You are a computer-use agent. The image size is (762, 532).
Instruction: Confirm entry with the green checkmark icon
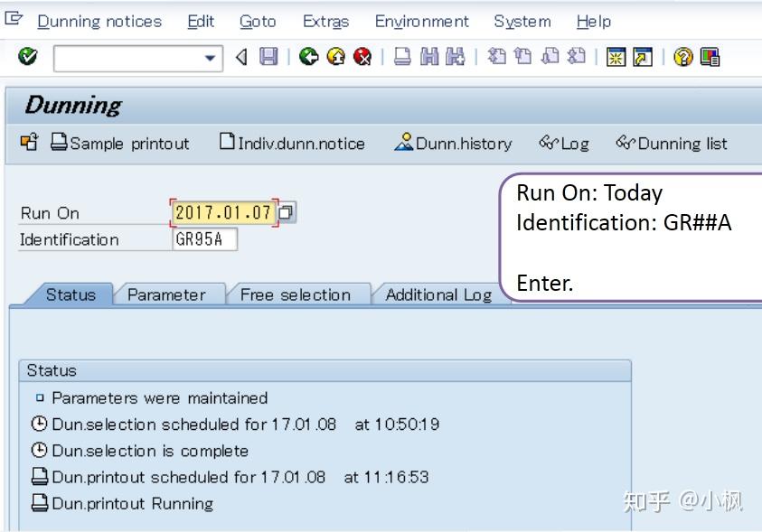(27, 56)
